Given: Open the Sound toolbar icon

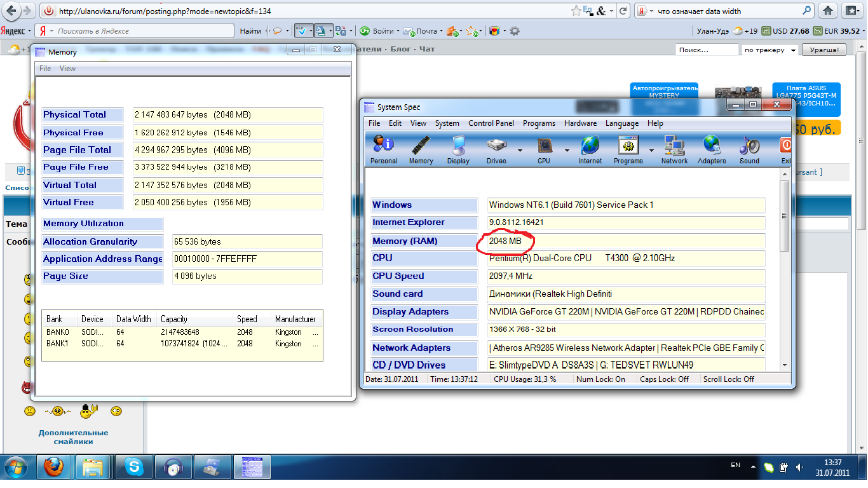Looking at the screenshot, I should click(x=749, y=149).
